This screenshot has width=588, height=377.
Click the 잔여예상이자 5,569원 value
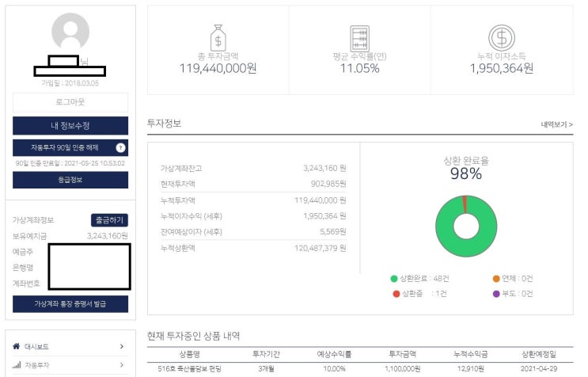click(x=333, y=232)
